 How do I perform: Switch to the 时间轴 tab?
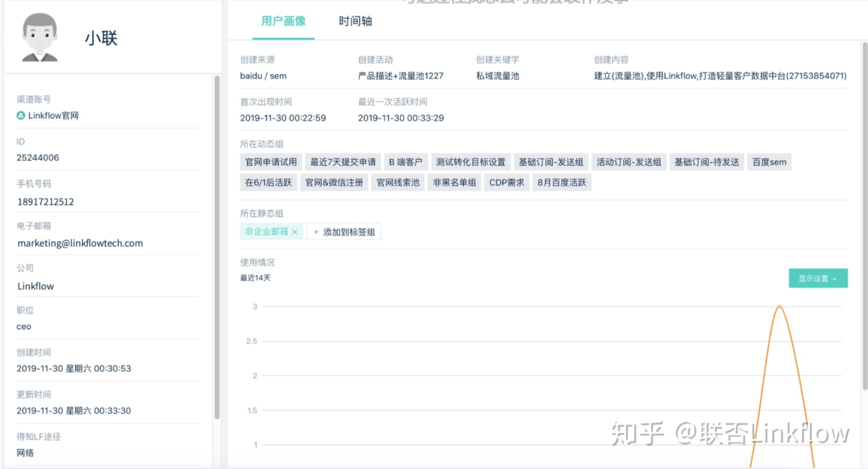[355, 21]
